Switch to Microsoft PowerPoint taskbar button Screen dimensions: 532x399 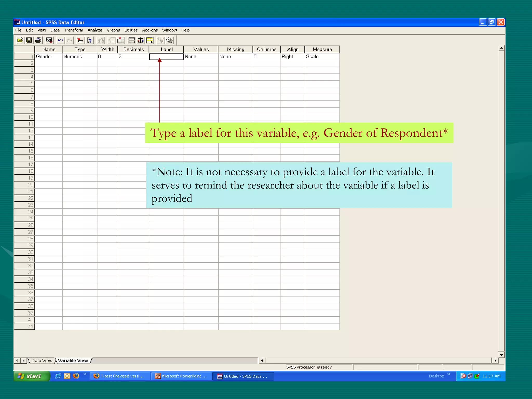pos(182,376)
